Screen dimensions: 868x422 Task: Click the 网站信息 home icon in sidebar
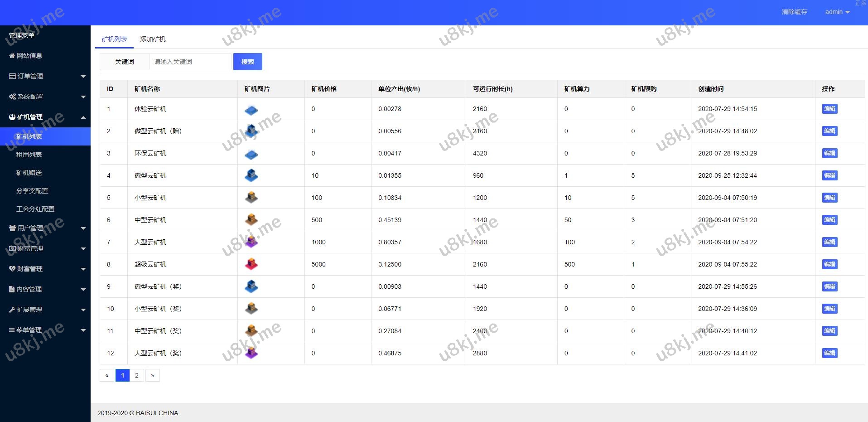pyautogui.click(x=12, y=56)
